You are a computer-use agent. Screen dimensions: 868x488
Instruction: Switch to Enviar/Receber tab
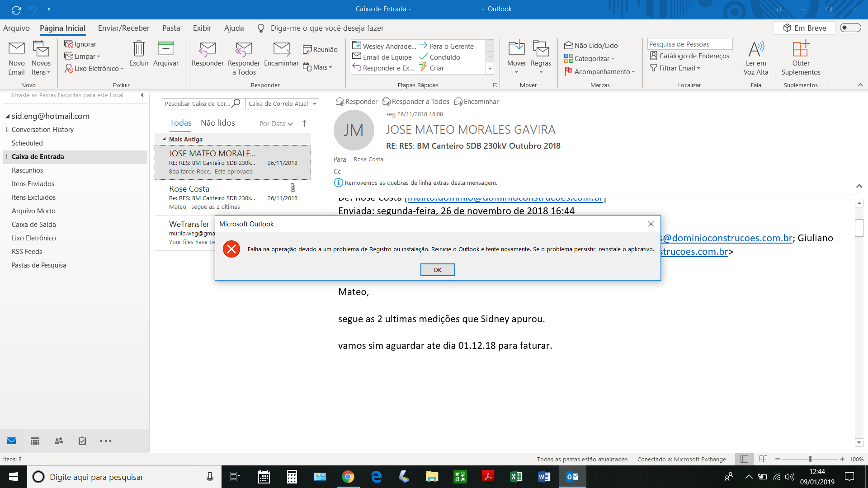(x=124, y=28)
